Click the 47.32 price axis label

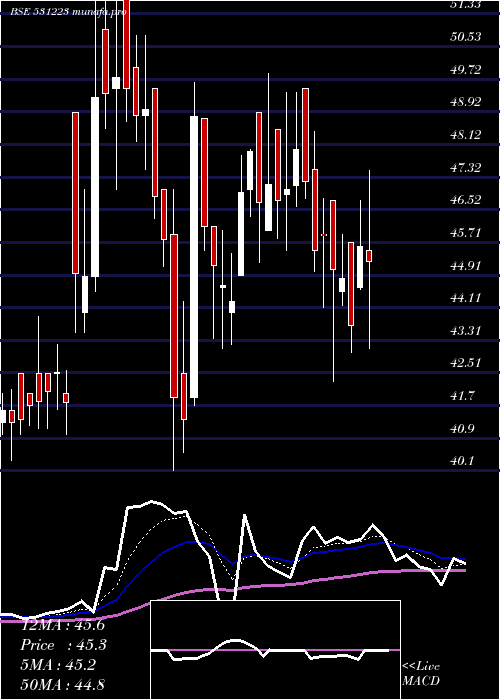point(466,168)
